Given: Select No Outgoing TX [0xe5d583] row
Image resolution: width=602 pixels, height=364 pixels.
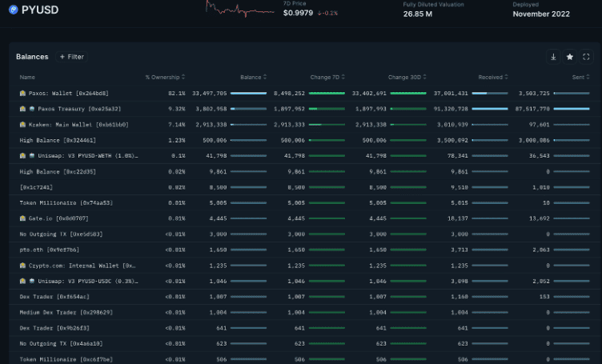Looking at the screenshot, I should (x=304, y=234).
